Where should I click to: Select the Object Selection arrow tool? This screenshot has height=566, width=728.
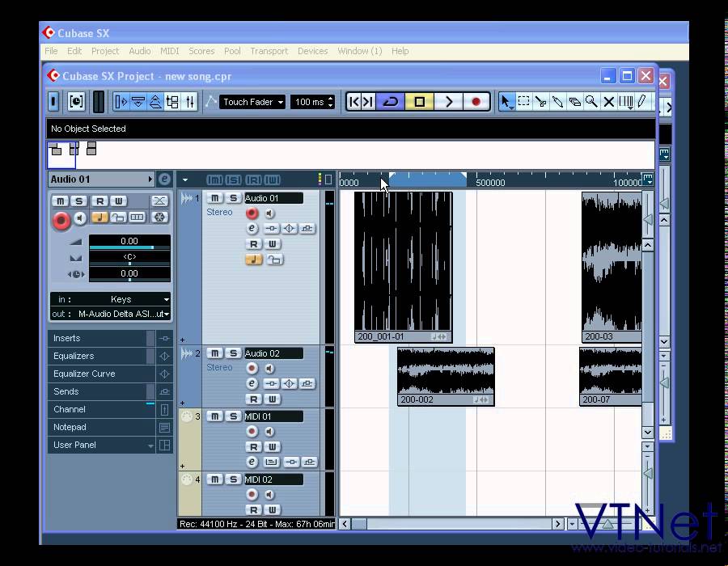pos(506,102)
